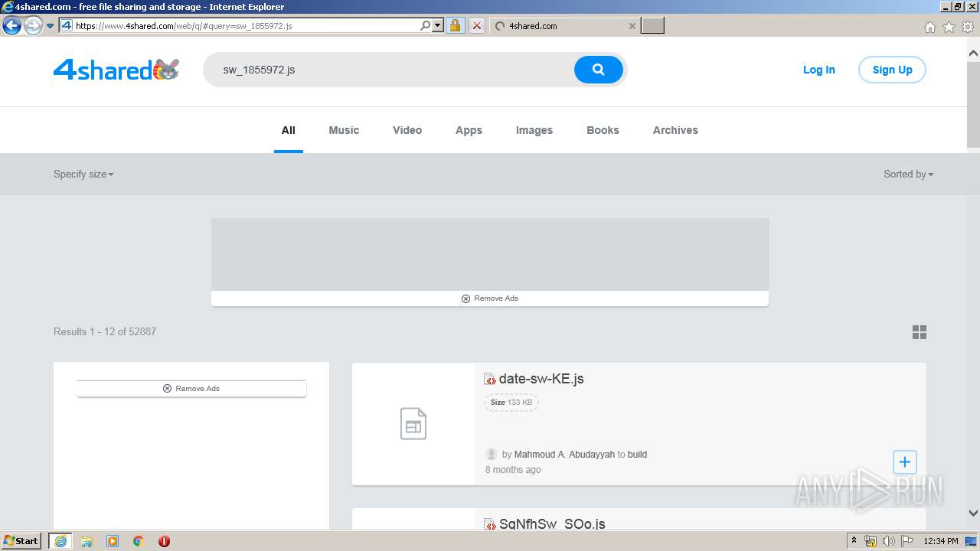Image resolution: width=980 pixels, height=551 pixels.
Task: Click the uploader avatar for Mahmoud A. Abudayyah
Action: (492, 455)
